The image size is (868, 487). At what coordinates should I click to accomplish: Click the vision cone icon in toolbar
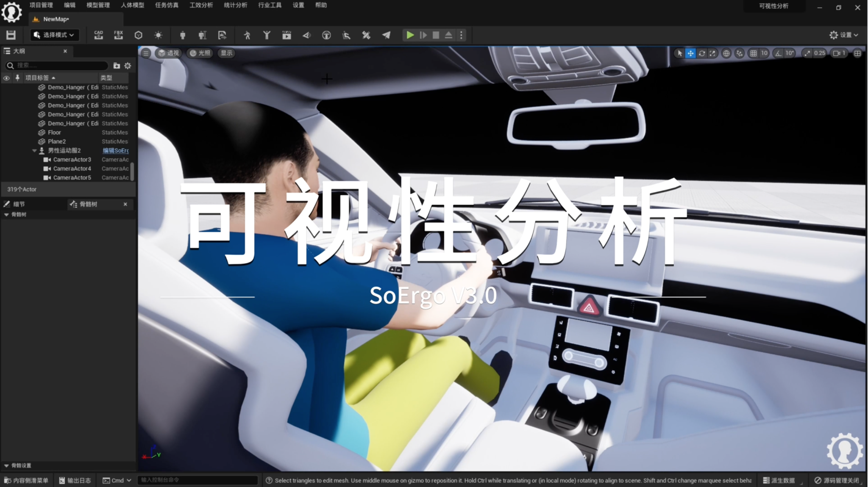click(306, 35)
